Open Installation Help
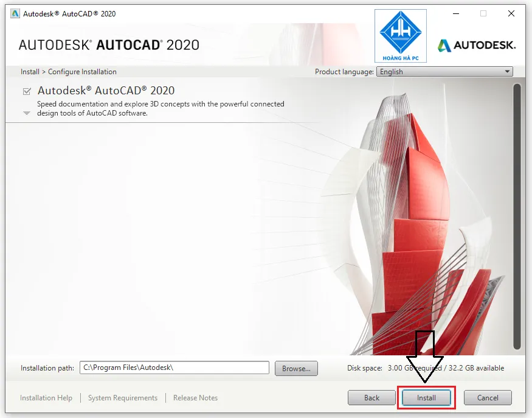 [46, 397]
